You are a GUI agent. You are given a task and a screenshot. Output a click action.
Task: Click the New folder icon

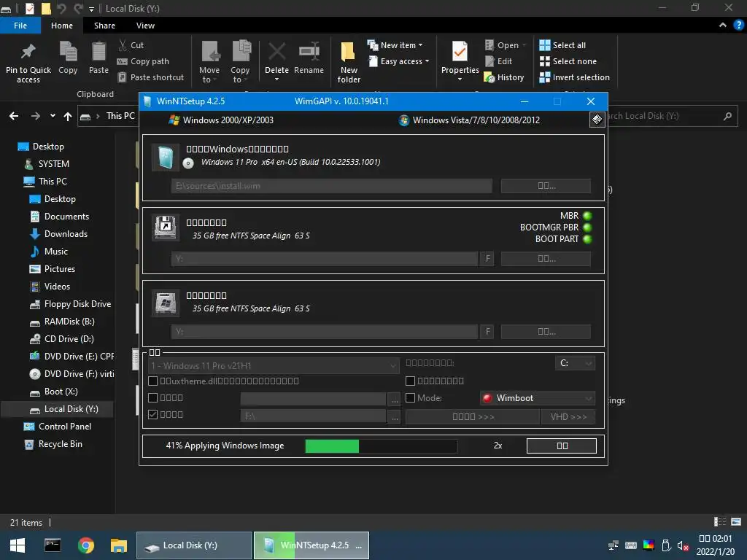tap(348, 52)
